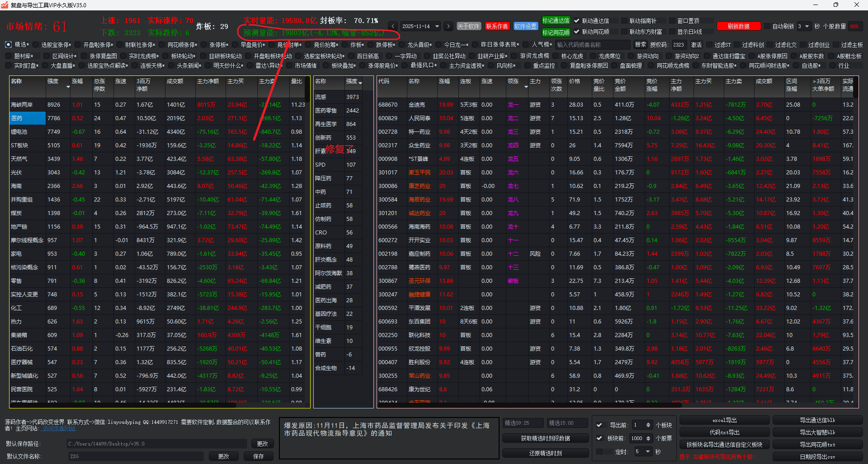
Task: Enable 过滤主板 filter checkbox
Action: pos(836,45)
